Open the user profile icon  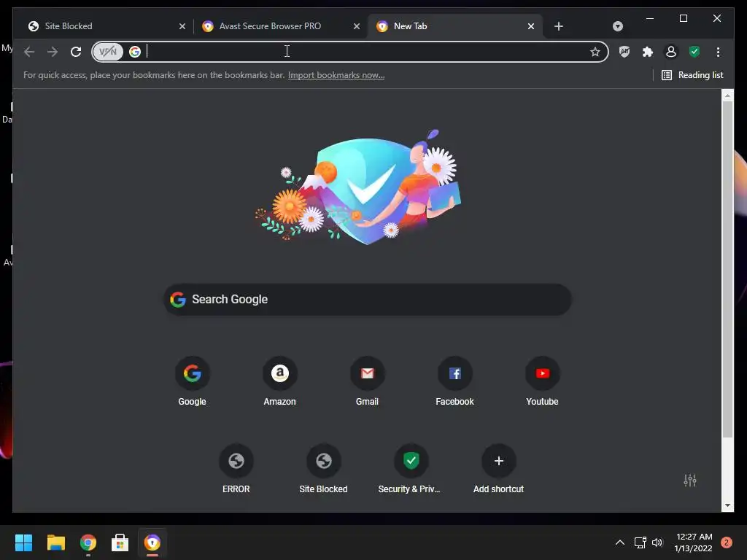(x=671, y=52)
